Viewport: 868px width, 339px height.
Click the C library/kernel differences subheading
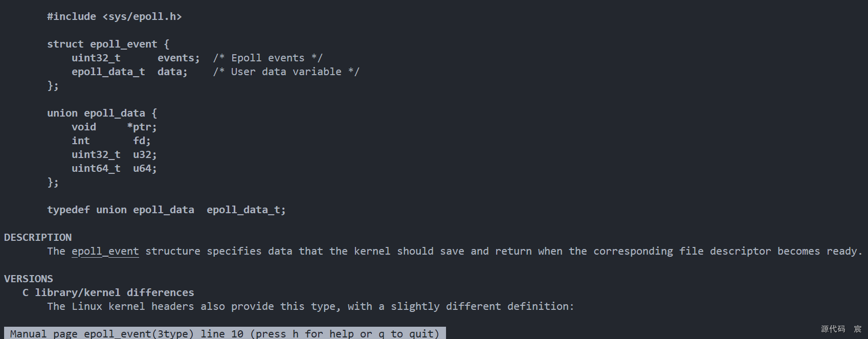coord(108,292)
